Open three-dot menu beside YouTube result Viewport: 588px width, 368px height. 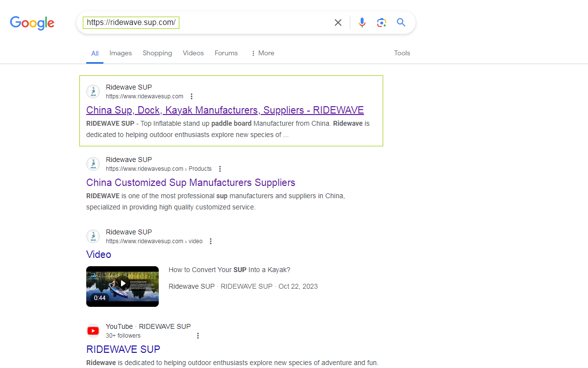point(198,336)
